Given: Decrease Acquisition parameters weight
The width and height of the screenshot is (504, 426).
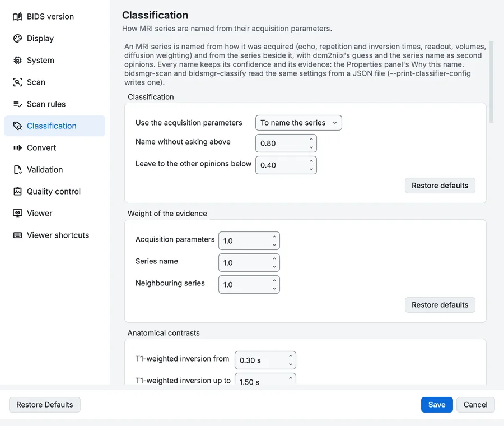Looking at the screenshot, I should [x=274, y=244].
